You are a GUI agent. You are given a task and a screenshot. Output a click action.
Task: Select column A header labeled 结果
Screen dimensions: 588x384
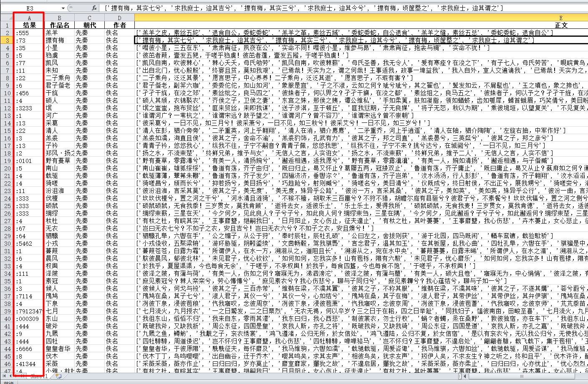pos(29,18)
